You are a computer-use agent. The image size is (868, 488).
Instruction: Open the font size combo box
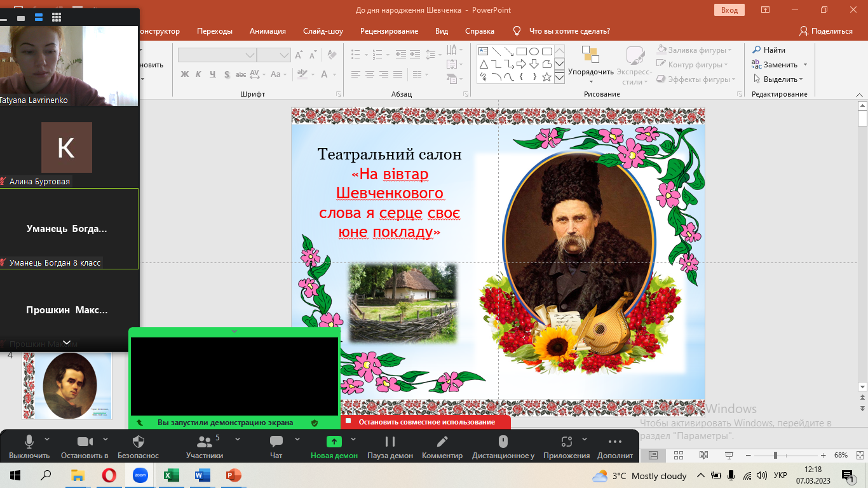pyautogui.click(x=274, y=55)
